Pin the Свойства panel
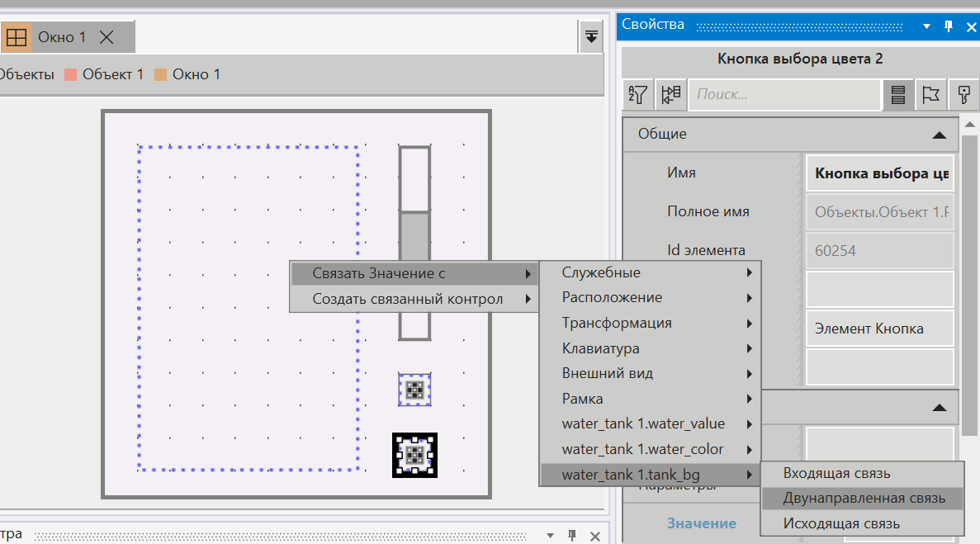 [949, 26]
